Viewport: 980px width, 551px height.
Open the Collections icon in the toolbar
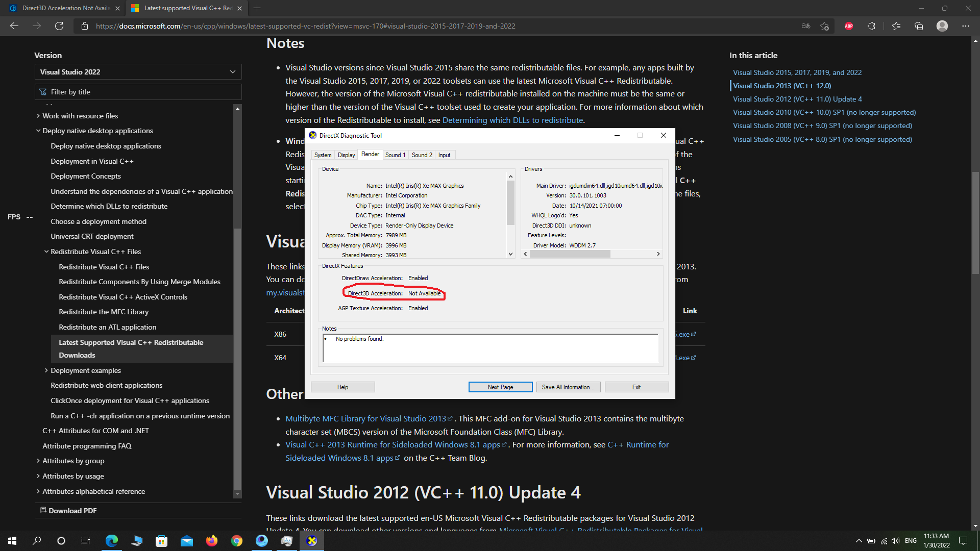coord(919,26)
